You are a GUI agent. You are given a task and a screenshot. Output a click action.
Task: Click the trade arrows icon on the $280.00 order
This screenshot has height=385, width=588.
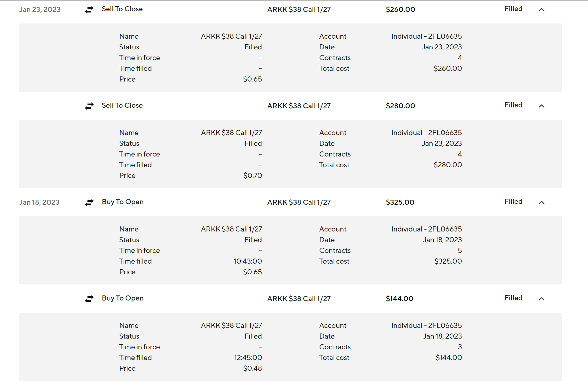pos(89,106)
